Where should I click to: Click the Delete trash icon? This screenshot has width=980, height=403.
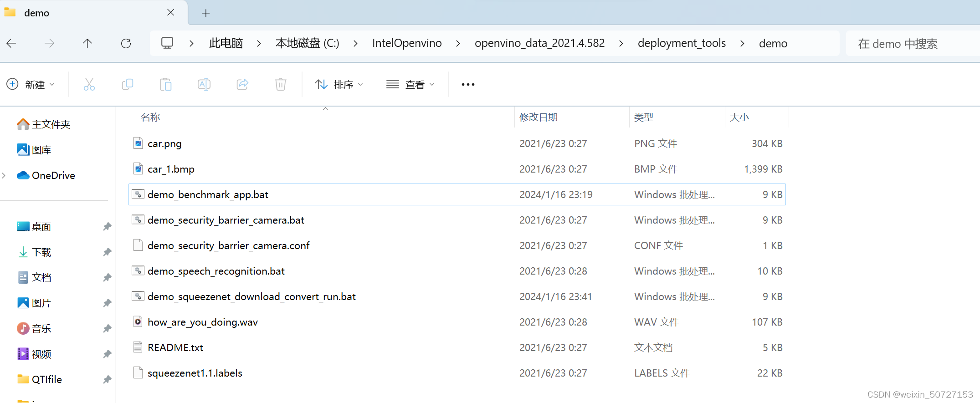(x=281, y=84)
